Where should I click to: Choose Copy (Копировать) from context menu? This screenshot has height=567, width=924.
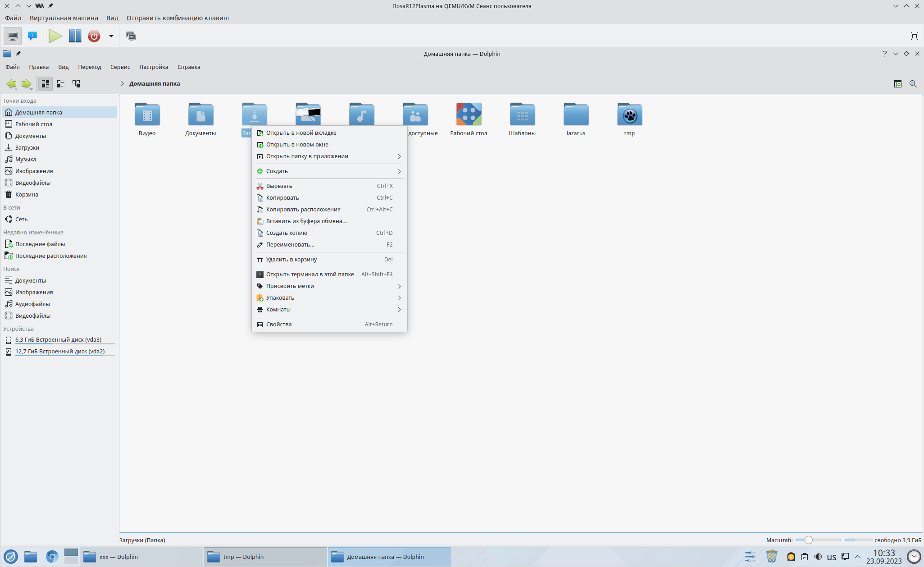point(282,198)
